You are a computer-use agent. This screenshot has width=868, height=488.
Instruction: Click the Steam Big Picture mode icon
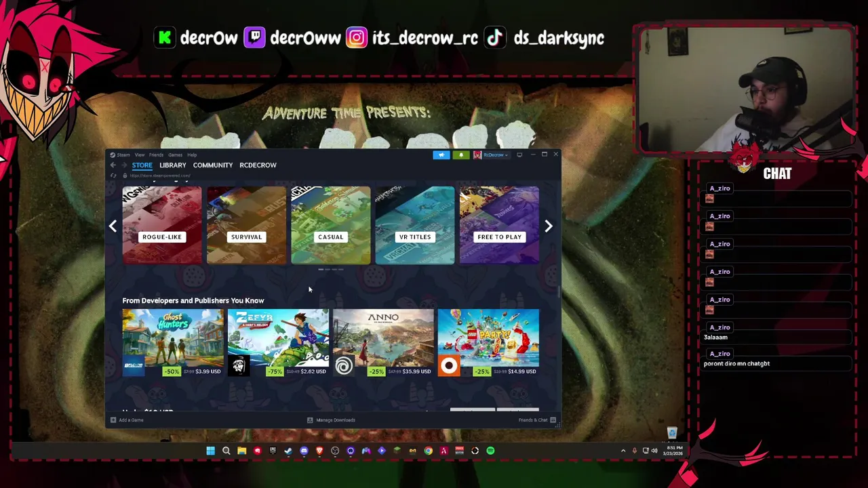[519, 155]
